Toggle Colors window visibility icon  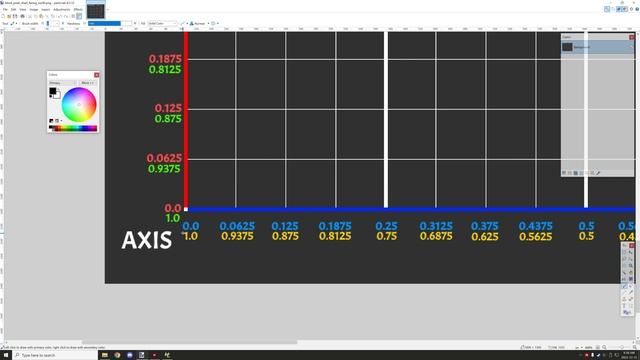pos(625,9)
